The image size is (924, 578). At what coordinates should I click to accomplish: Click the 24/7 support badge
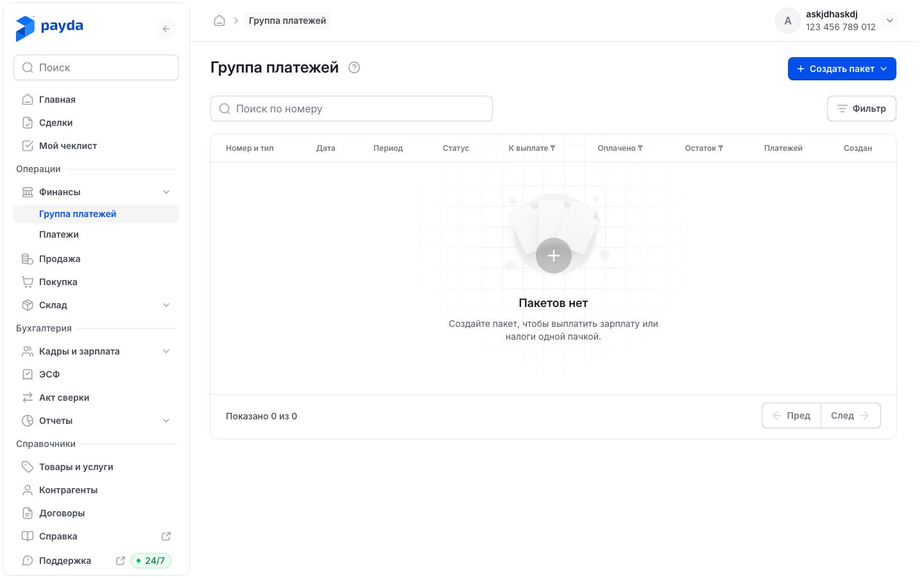(151, 561)
